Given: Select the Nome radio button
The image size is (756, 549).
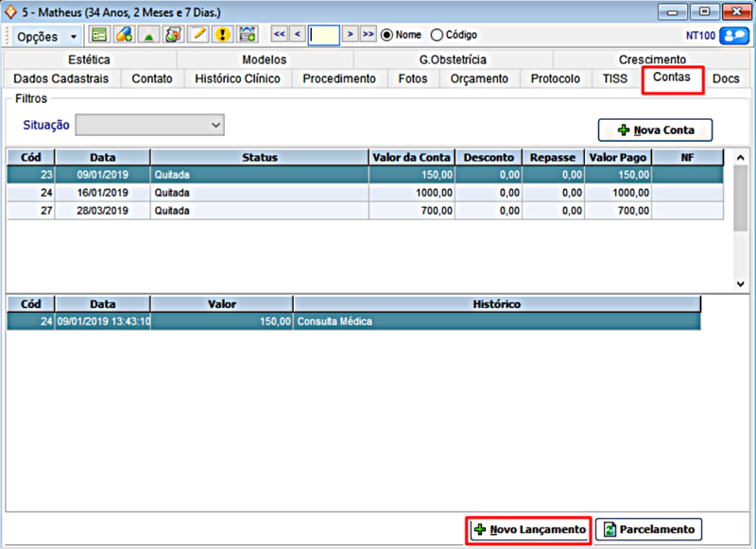Looking at the screenshot, I should pos(387,35).
